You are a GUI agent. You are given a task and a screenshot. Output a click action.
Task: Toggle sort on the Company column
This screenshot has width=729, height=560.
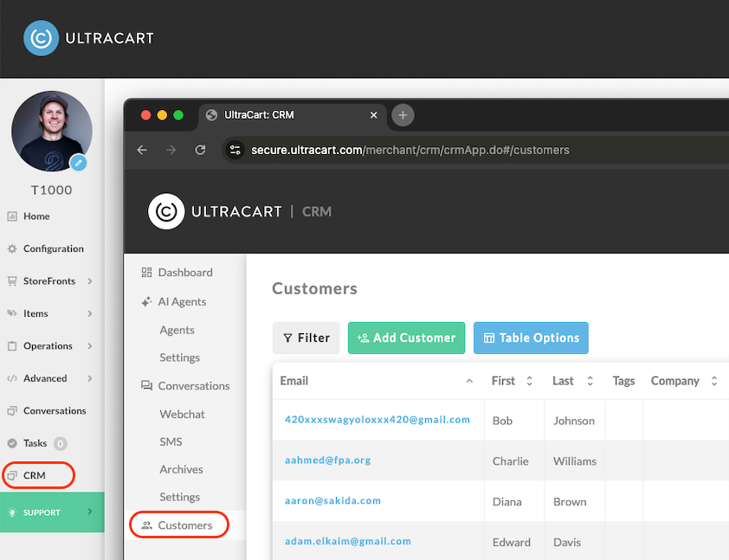point(714,381)
